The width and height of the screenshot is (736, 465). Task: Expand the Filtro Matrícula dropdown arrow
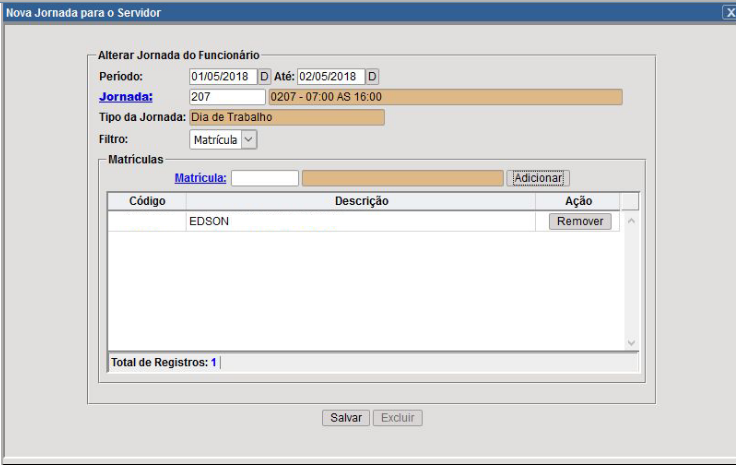pyautogui.click(x=249, y=139)
